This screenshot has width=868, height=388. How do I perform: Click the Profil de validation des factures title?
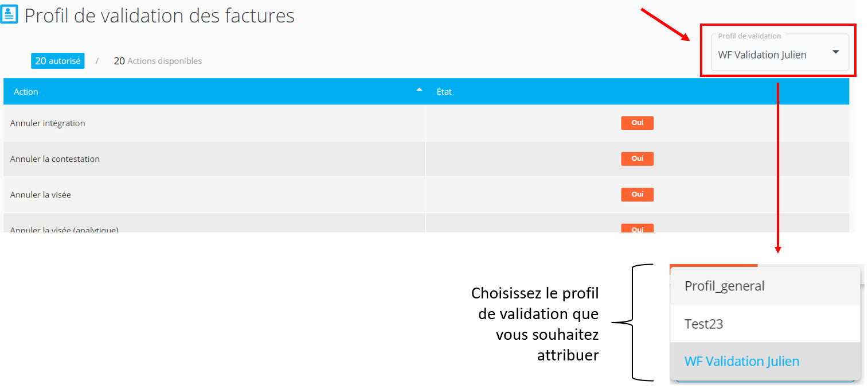[x=159, y=15]
